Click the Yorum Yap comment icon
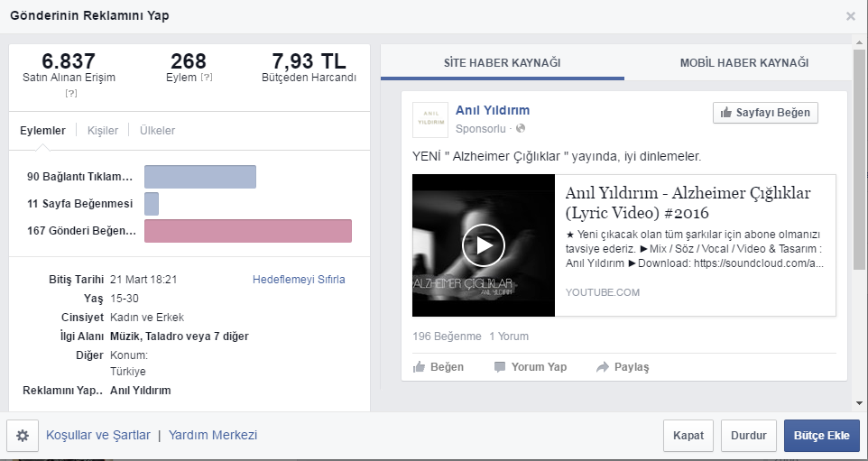 [500, 367]
